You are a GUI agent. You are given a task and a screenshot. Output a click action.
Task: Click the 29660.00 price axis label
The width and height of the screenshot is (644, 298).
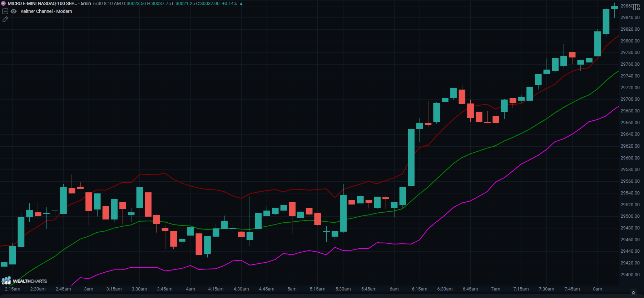[x=630, y=123]
